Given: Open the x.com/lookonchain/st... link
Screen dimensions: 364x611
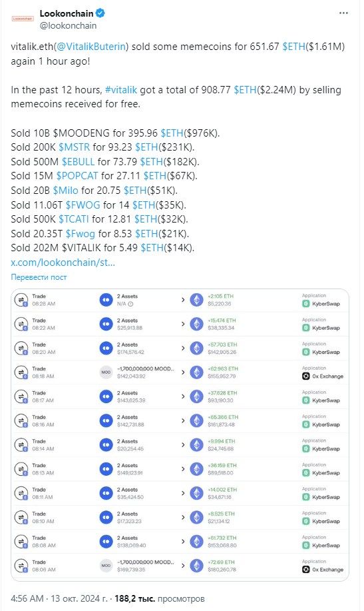Looking at the screenshot, I should 63,263.
